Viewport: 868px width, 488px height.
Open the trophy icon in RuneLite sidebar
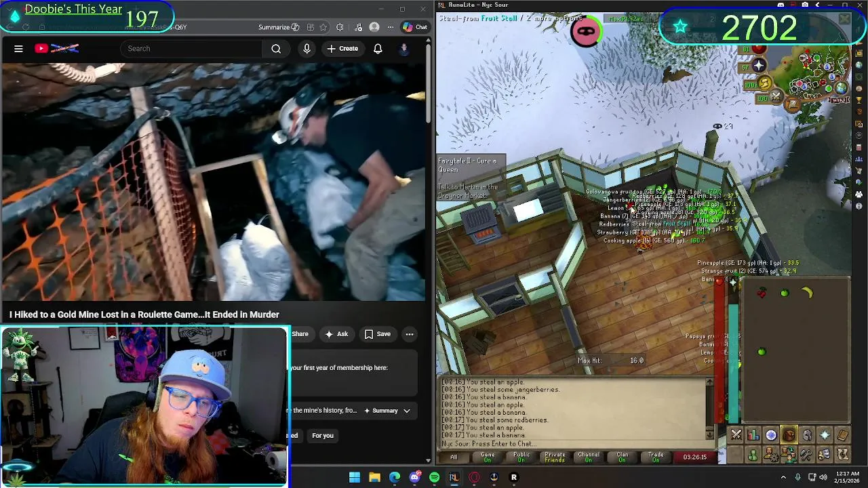tap(859, 100)
